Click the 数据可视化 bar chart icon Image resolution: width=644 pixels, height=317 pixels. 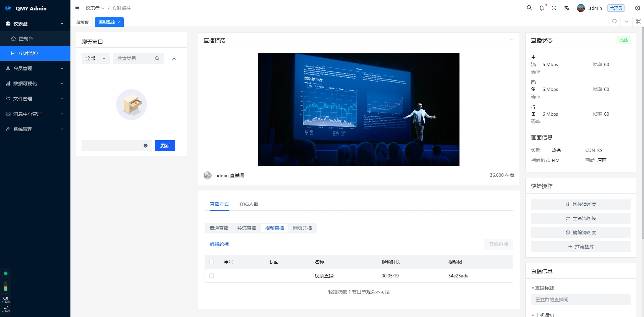[x=8, y=83]
